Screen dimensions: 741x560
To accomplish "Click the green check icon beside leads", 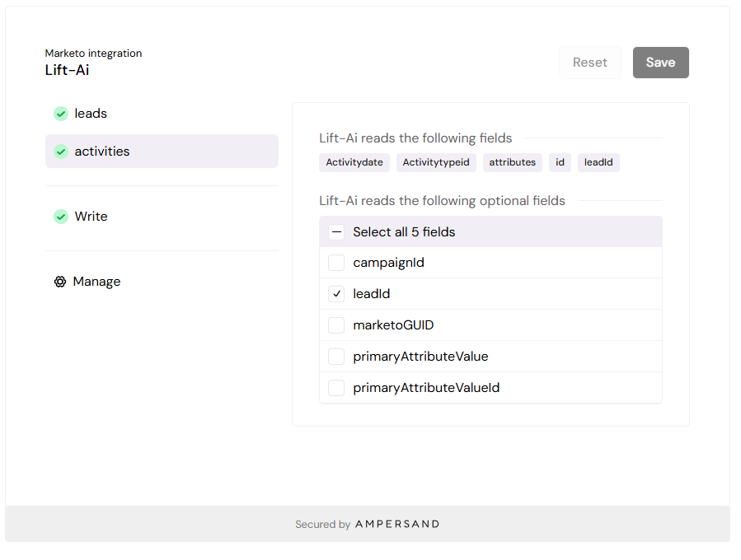I will (x=61, y=114).
